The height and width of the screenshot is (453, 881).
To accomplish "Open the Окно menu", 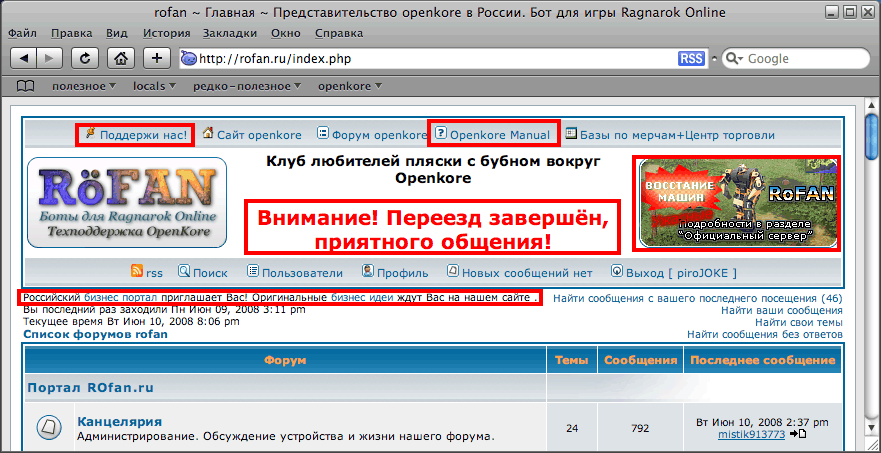I will [x=286, y=33].
